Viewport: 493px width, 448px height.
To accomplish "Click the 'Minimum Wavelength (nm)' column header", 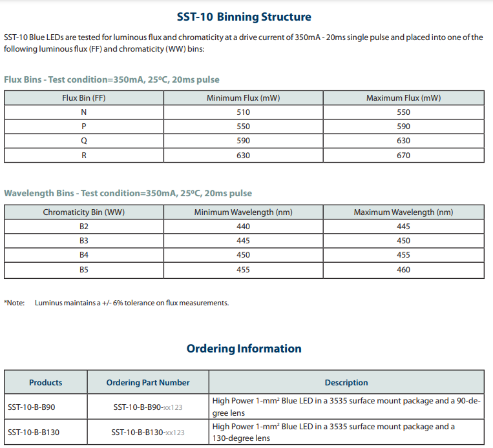I will pos(244,212).
